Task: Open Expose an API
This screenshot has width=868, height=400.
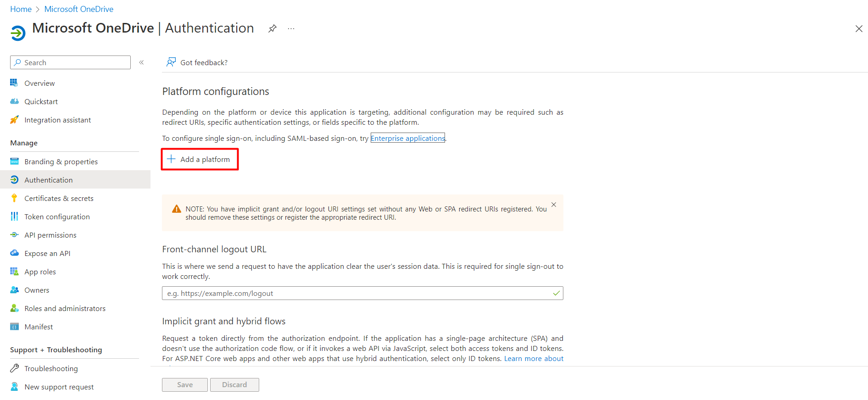Action: (x=47, y=254)
